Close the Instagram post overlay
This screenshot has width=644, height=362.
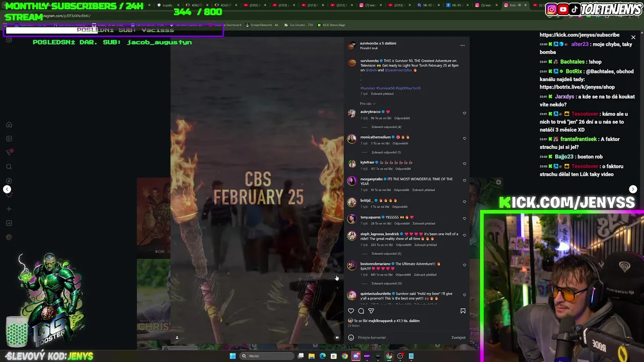coord(633,37)
